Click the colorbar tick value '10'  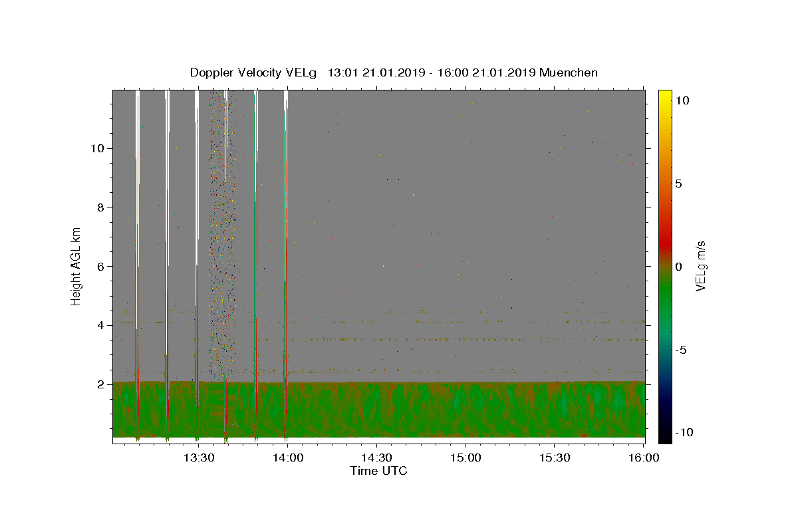click(682, 100)
